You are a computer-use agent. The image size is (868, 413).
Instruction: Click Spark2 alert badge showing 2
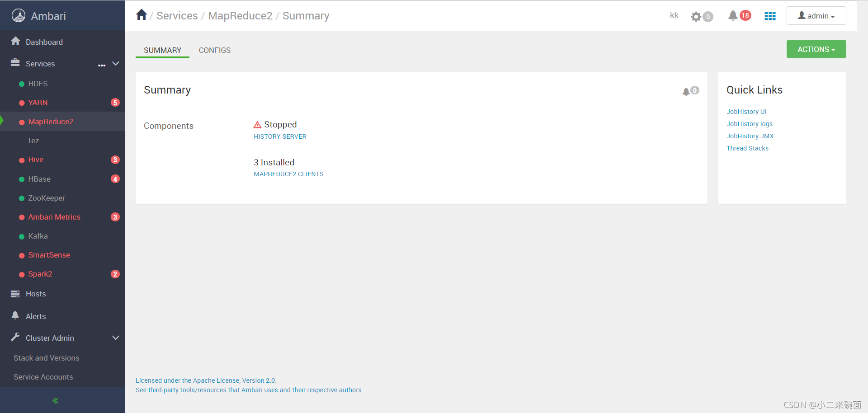pyautogui.click(x=115, y=274)
